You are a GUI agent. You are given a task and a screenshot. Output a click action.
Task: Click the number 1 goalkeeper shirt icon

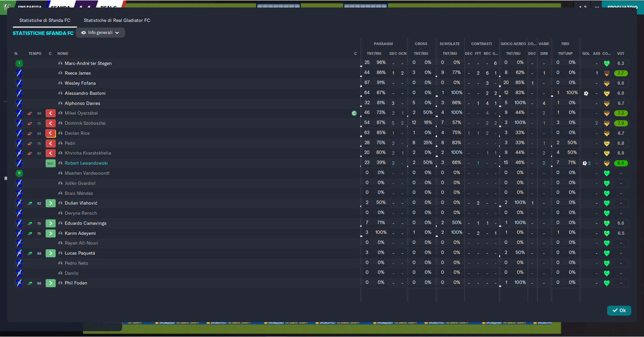19,63
